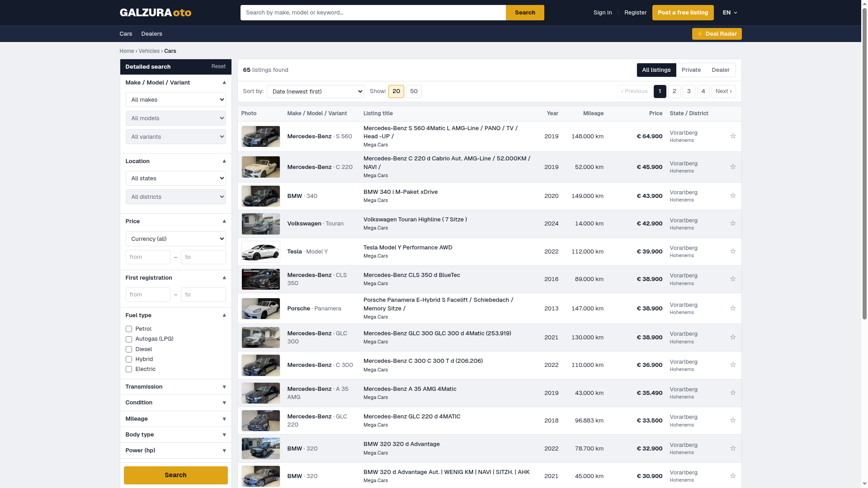Show 50 listings per page

(x=413, y=91)
